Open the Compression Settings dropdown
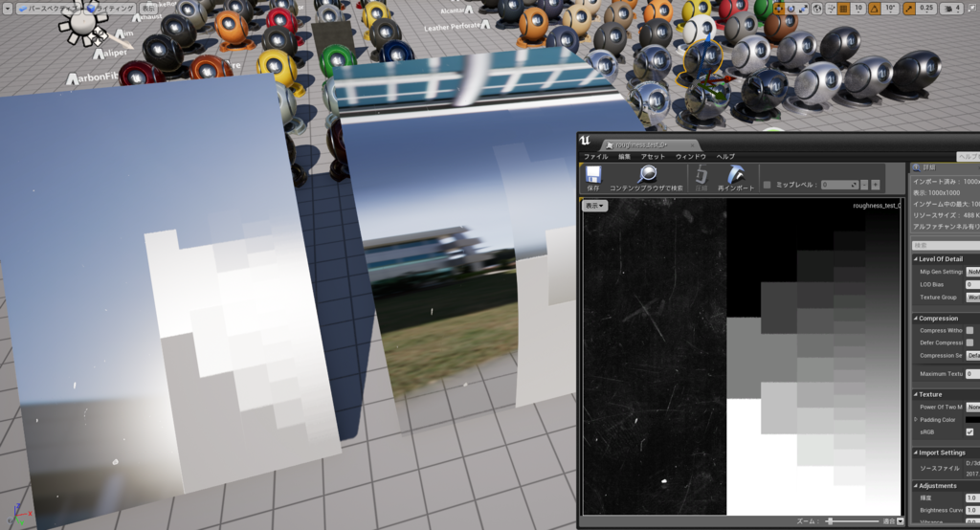The width and height of the screenshot is (980, 530). (x=973, y=356)
